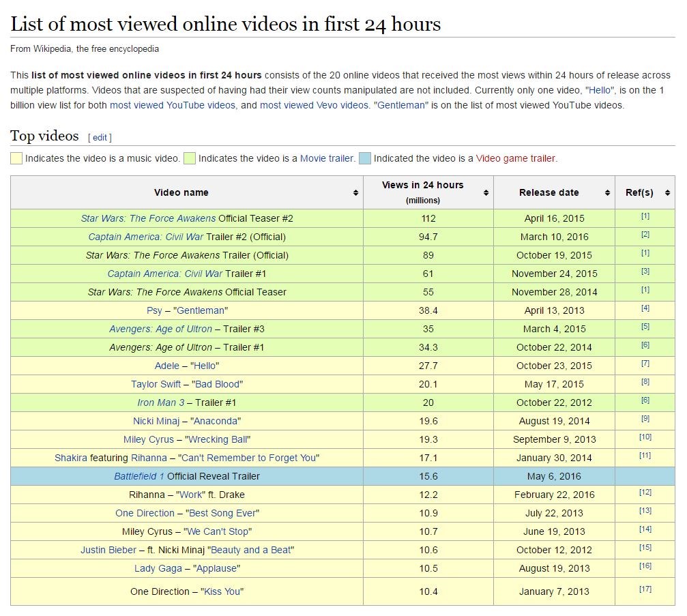Follow the "Hello" link in the intro paragraph
687x616 pixels.
(x=600, y=90)
